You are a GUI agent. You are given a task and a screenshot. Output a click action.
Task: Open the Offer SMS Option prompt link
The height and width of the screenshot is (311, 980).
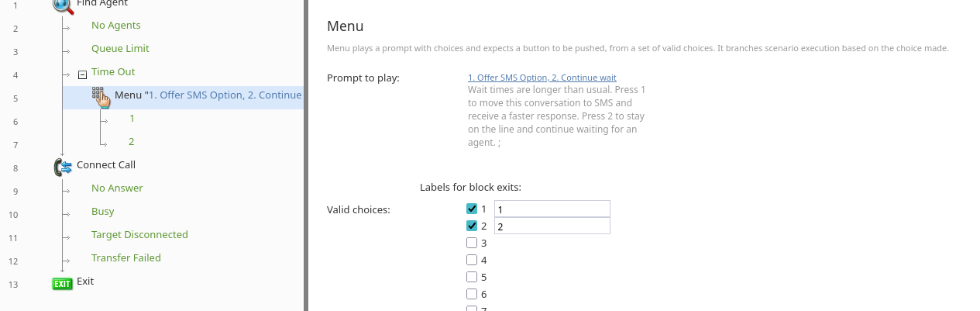pos(542,78)
